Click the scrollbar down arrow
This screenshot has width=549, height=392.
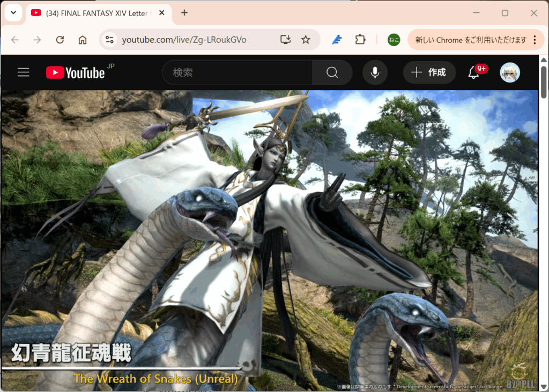pos(544,387)
